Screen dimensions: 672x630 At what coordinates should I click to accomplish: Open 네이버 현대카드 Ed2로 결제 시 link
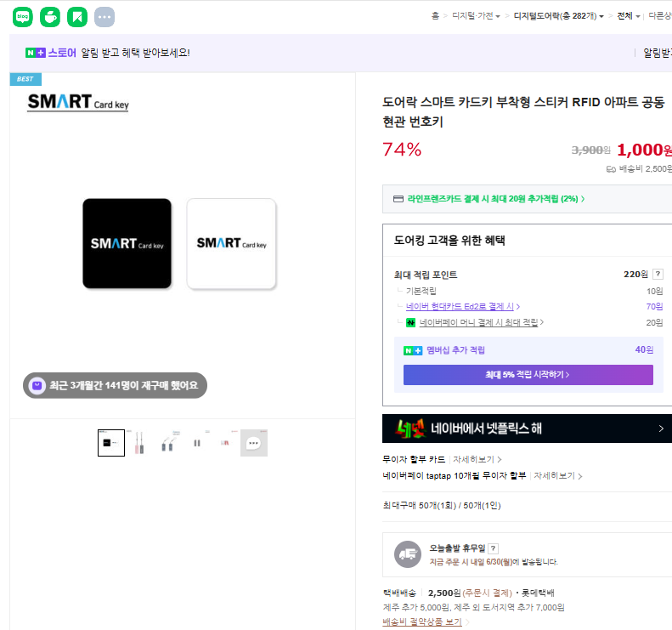(x=463, y=307)
